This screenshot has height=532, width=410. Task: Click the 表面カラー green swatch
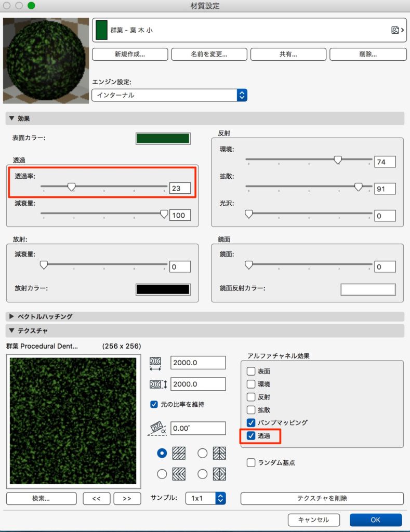(x=163, y=138)
